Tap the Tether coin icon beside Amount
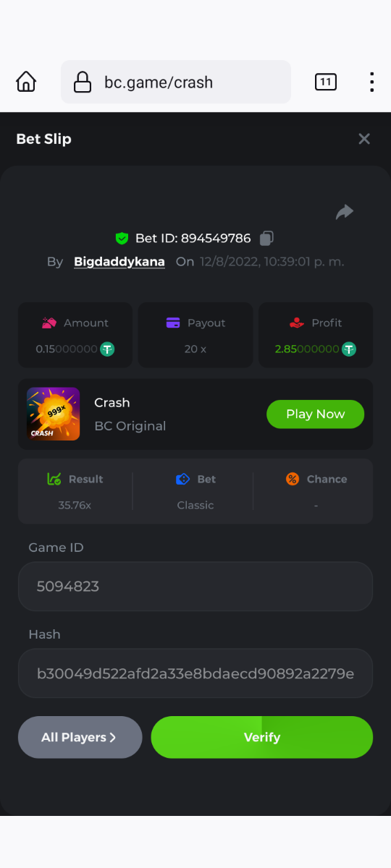This screenshot has height=868, width=391. pos(107,349)
